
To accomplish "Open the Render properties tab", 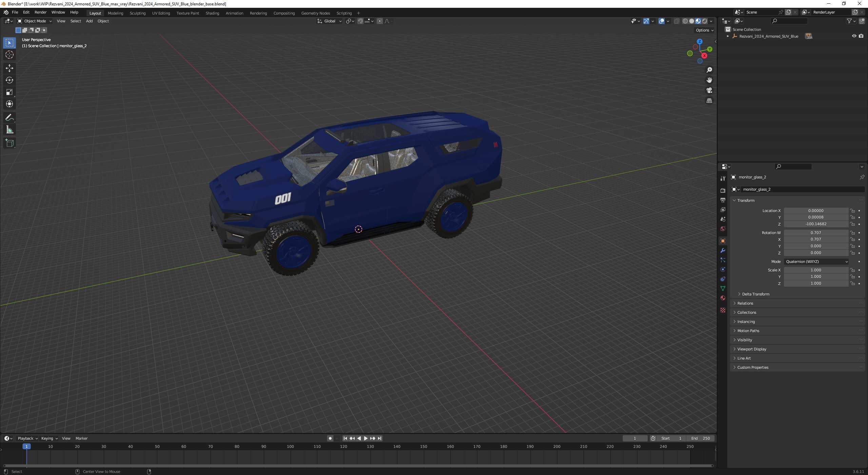I will click(723, 190).
